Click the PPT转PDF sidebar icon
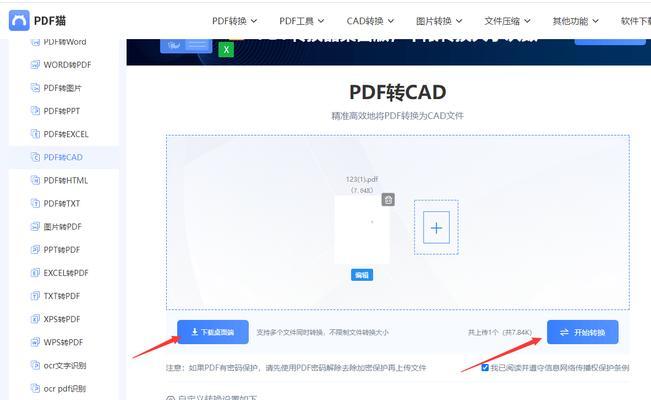Screen dimensions: 651x400 point(35,250)
